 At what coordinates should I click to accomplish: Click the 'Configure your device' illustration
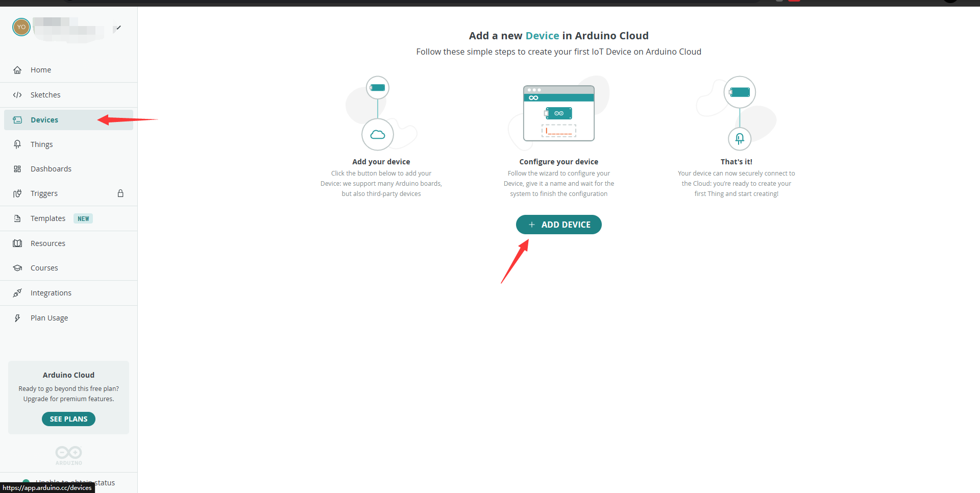[x=558, y=113]
